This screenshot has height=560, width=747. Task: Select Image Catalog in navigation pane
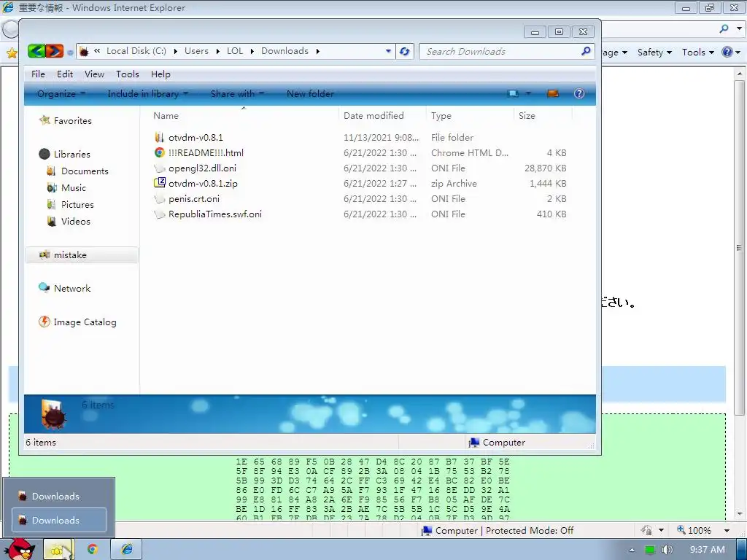[x=85, y=322]
